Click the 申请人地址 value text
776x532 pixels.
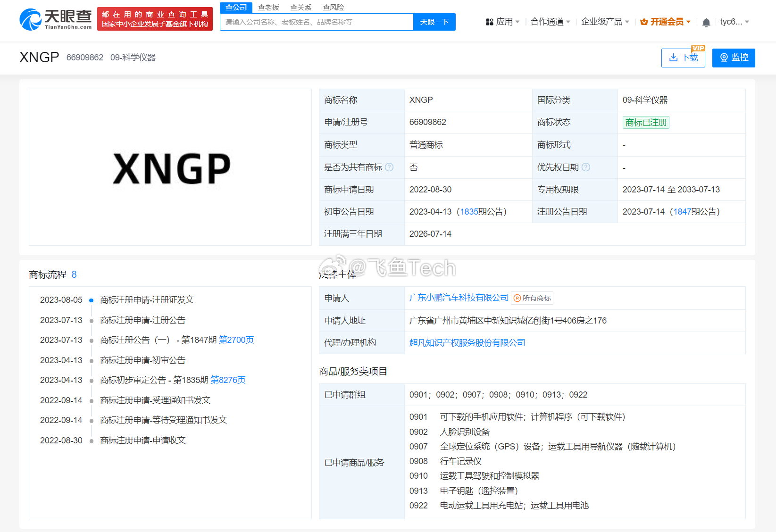tap(508, 321)
